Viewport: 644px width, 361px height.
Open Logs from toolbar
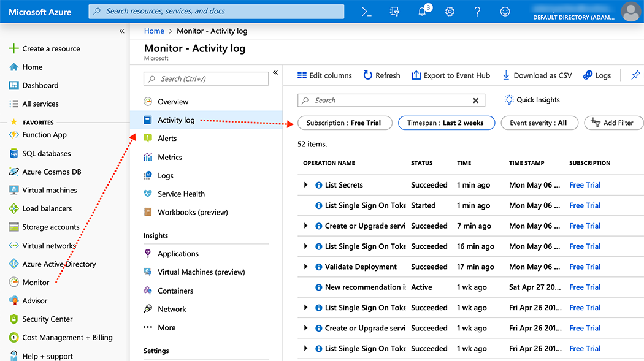point(597,75)
